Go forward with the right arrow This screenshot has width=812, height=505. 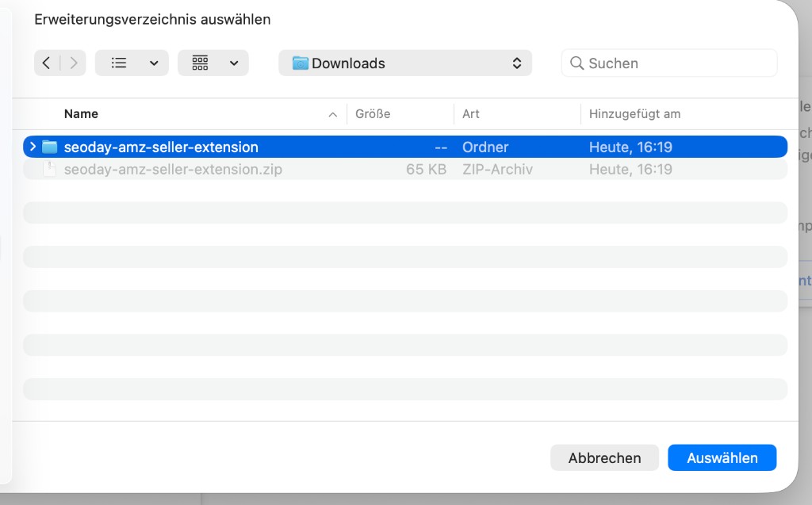[73, 63]
